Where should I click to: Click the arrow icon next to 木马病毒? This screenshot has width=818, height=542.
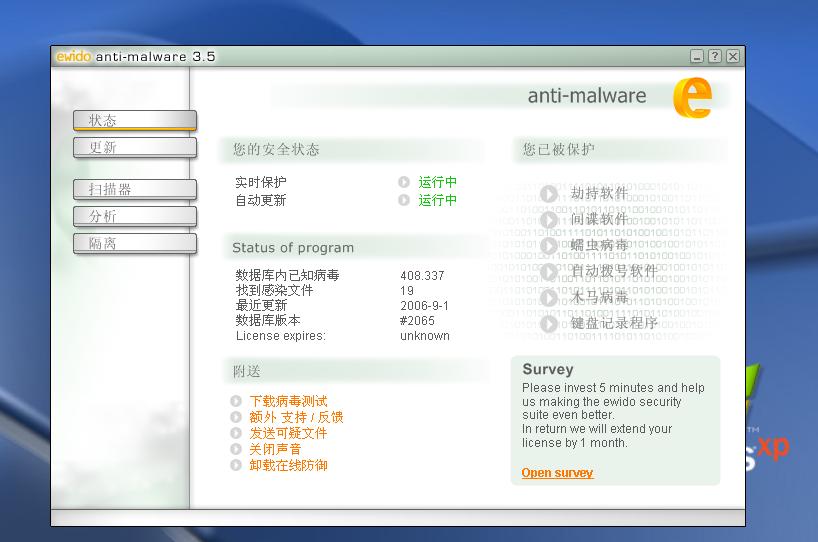click(548, 298)
